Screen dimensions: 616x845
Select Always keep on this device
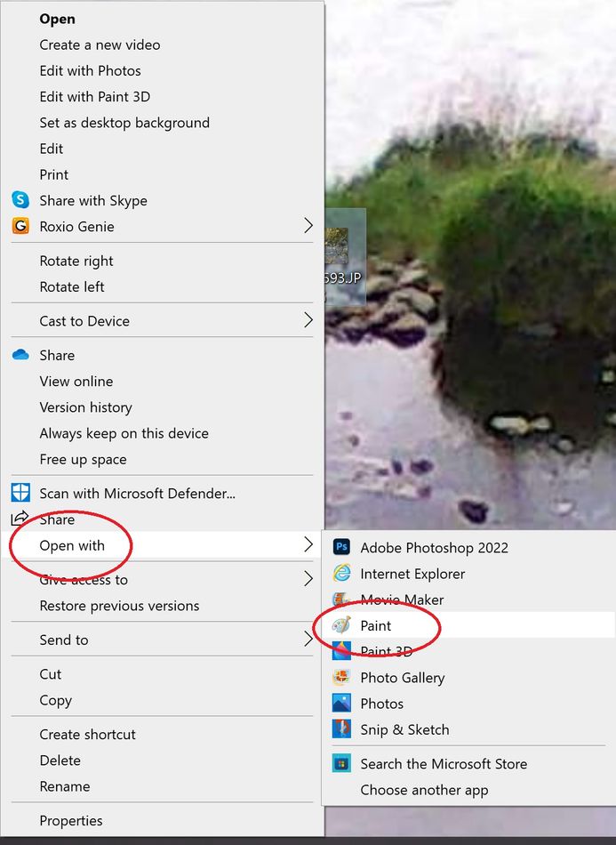click(124, 433)
